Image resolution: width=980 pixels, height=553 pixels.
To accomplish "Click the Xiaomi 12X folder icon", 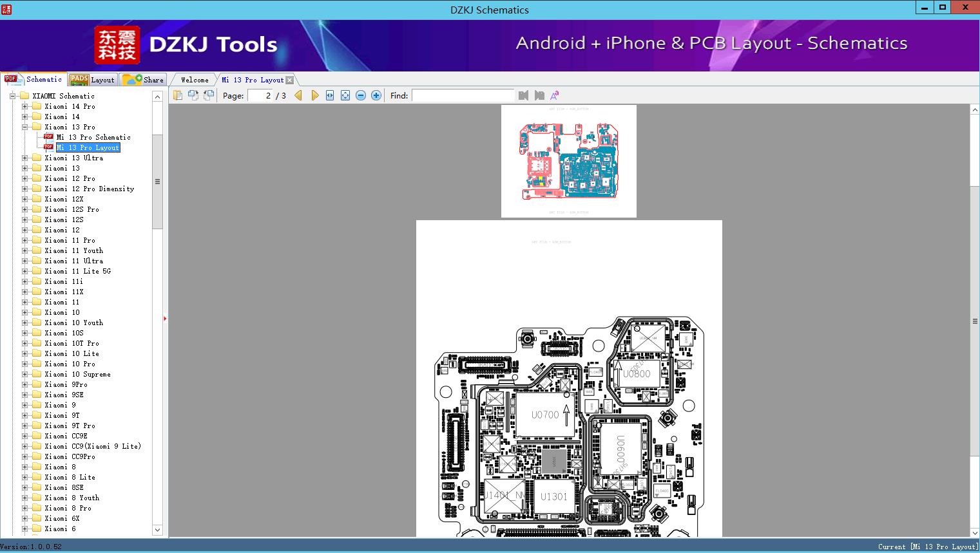I will click(37, 199).
